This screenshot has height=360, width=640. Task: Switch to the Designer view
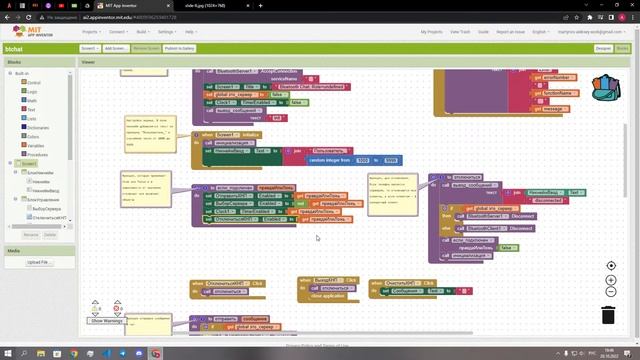[x=603, y=49]
